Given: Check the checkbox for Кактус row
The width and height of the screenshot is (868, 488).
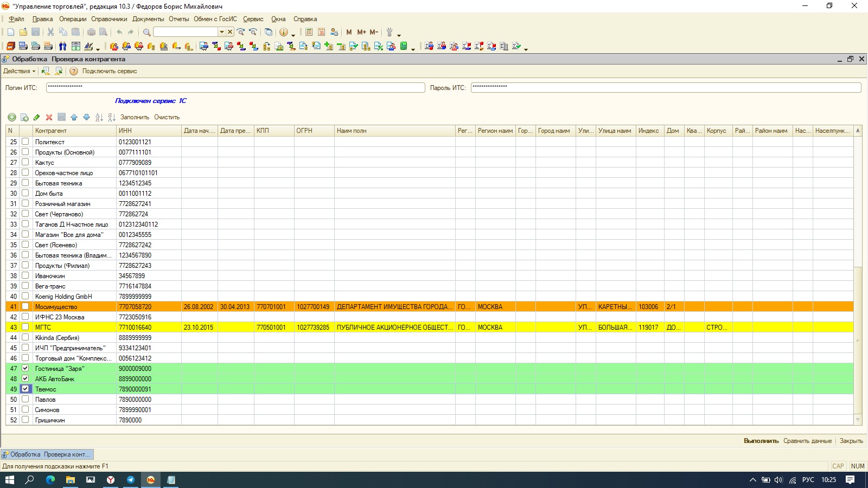Looking at the screenshot, I should [x=25, y=162].
